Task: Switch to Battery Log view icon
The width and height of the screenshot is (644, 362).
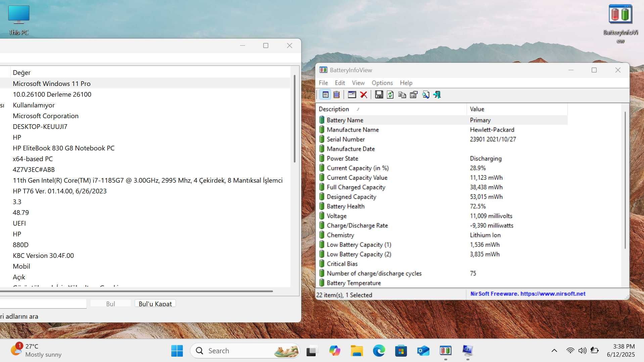Action: pos(336,95)
